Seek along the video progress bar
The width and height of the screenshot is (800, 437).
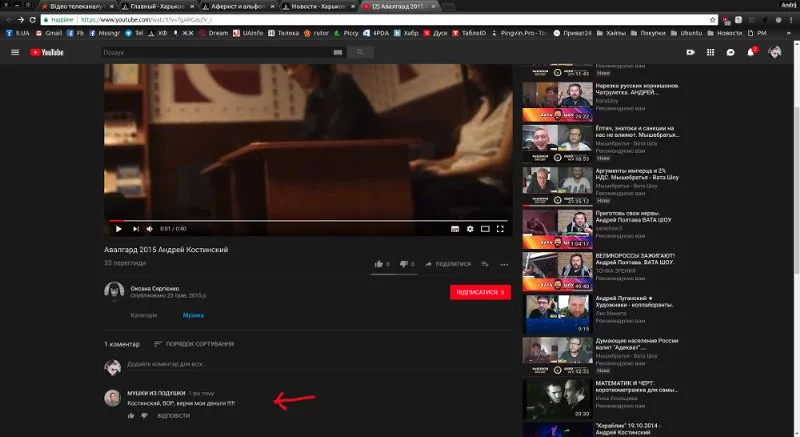(308, 221)
